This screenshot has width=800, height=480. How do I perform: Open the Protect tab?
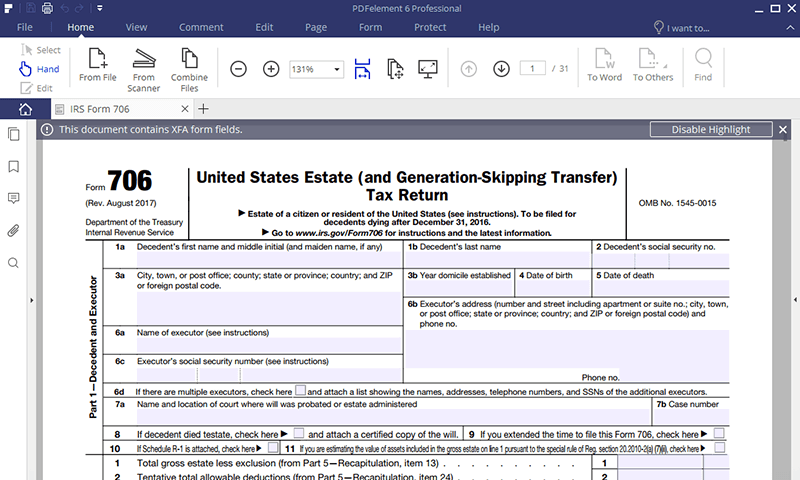430,28
